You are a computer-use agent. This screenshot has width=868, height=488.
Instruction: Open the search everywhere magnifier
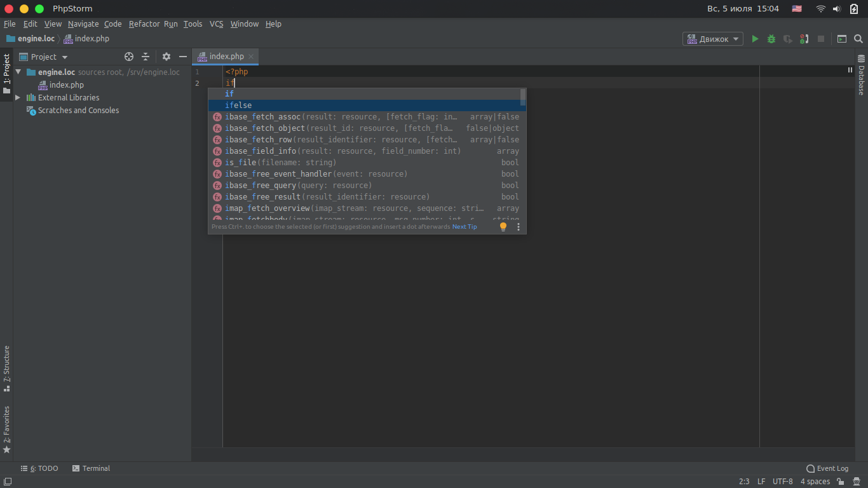coord(858,39)
